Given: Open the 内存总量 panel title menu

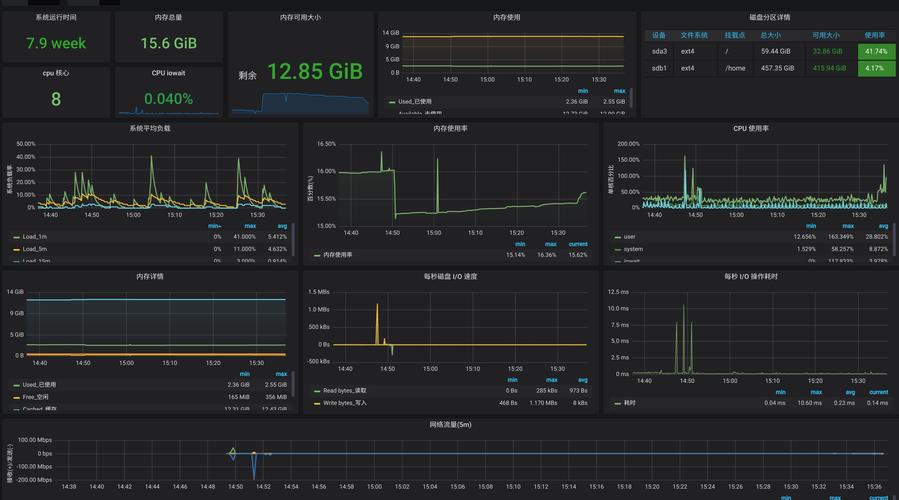Looking at the screenshot, I should (169, 18).
